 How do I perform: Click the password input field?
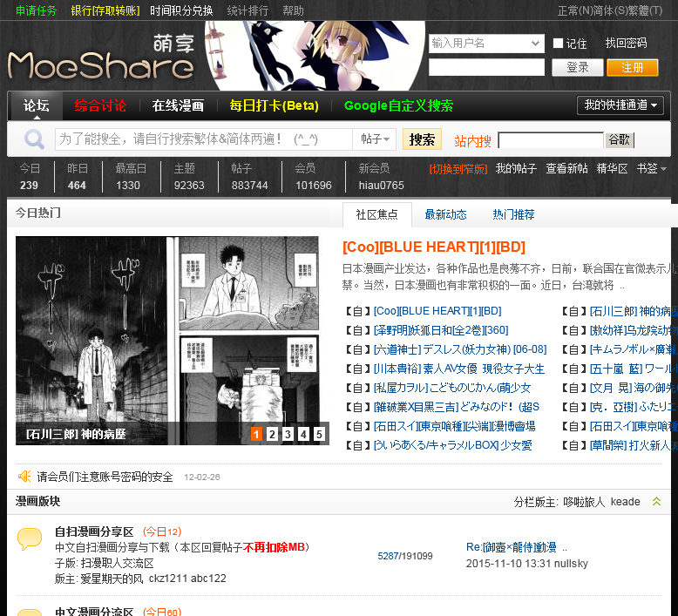click(486, 67)
